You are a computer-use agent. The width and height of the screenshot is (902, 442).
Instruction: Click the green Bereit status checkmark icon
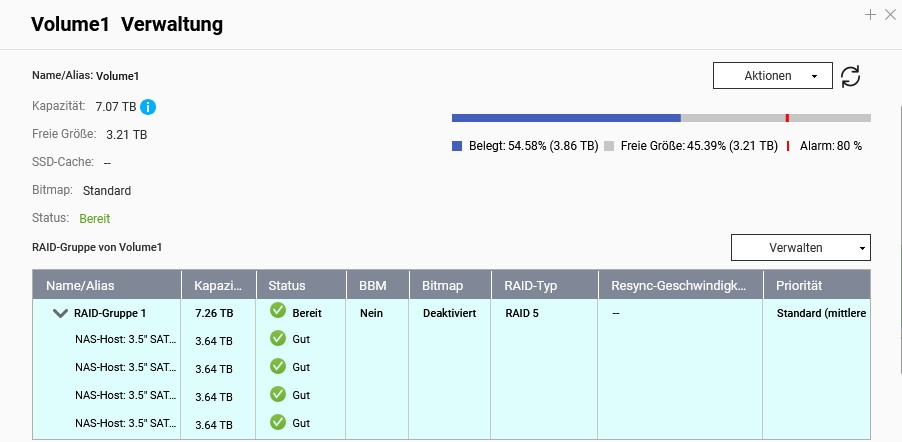coord(277,312)
